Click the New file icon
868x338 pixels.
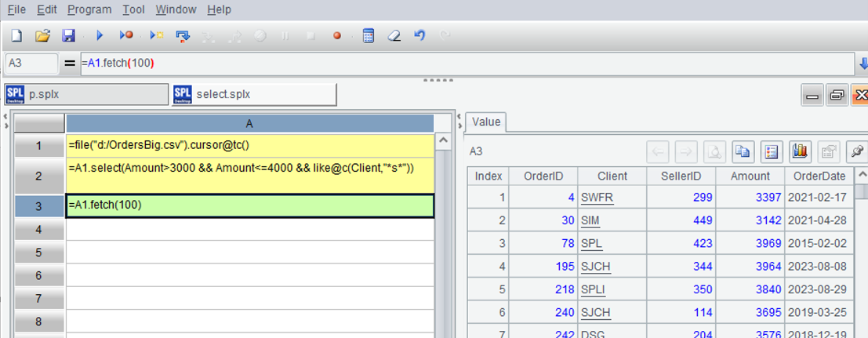click(x=17, y=36)
